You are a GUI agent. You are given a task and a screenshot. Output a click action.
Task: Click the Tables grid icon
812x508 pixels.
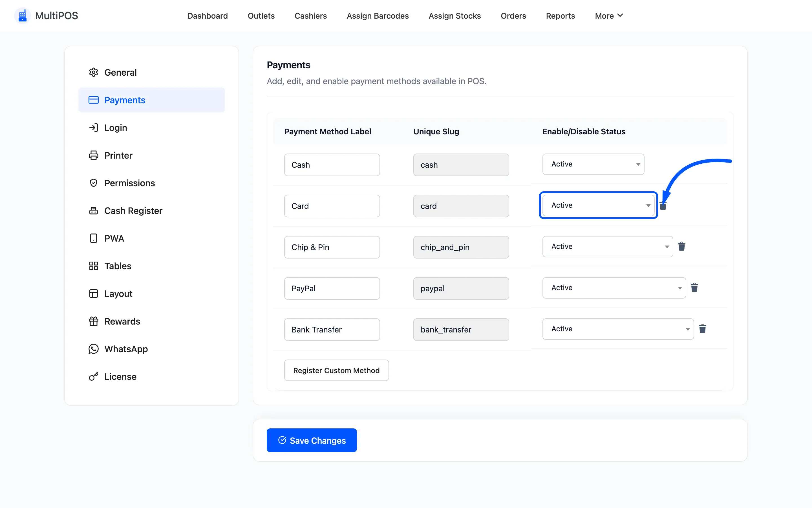pos(93,266)
